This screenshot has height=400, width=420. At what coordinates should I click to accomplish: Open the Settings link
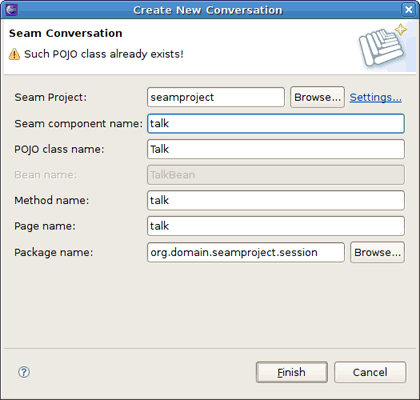click(x=376, y=97)
